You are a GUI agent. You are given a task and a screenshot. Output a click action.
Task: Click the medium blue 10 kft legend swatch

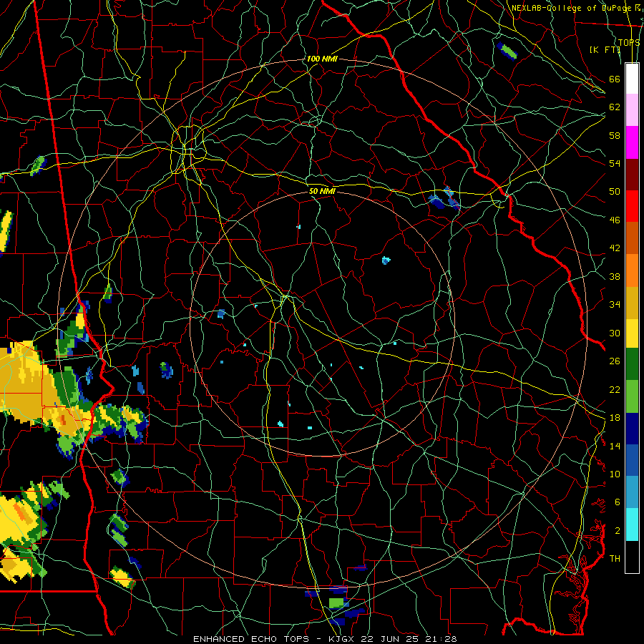click(x=632, y=460)
